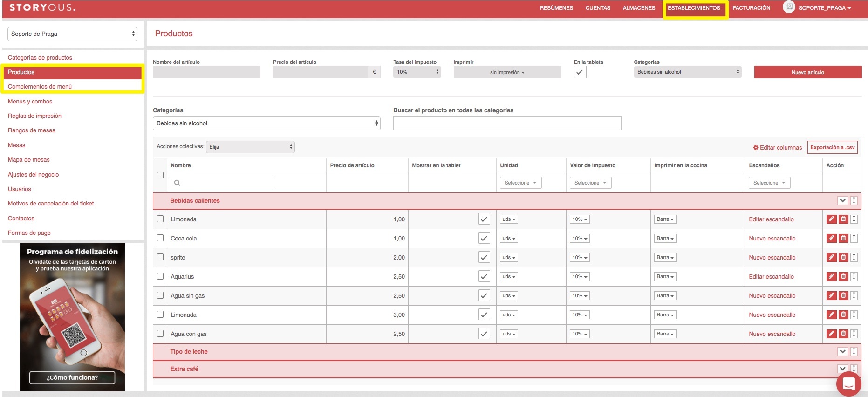Viewport: 868px width, 397px height.
Task: Open the Unidad 'Seleccione' filter
Action: coord(520,183)
